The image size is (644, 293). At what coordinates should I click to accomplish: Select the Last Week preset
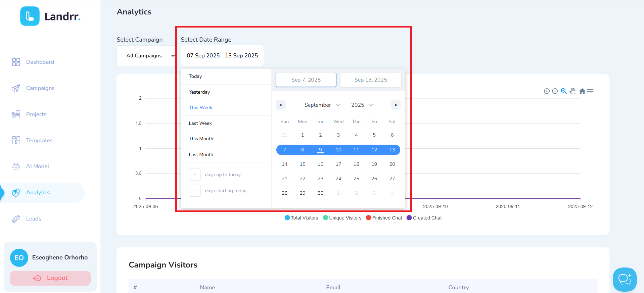[x=226, y=123]
